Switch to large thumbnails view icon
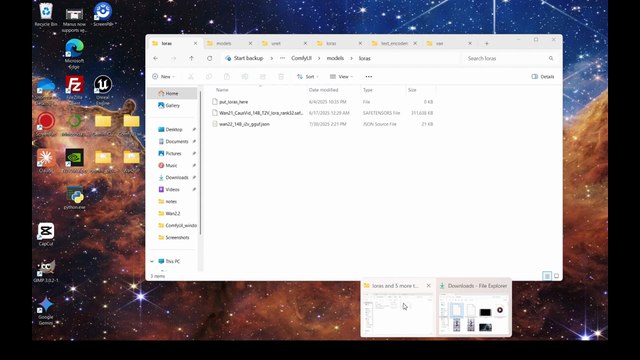Screen dimensions: 640x360 [x=556, y=276]
